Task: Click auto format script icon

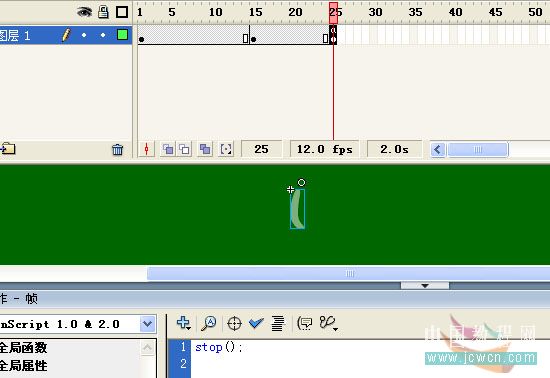Action: click(278, 323)
